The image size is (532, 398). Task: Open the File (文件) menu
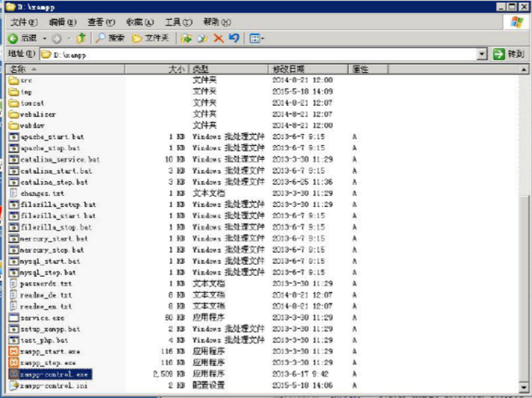pos(24,22)
